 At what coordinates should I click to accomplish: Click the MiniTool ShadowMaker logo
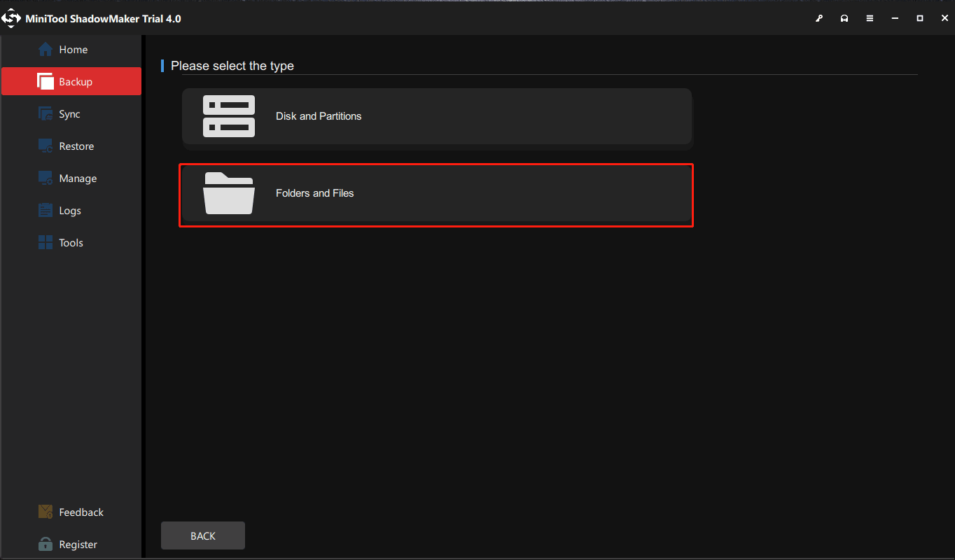click(11, 18)
